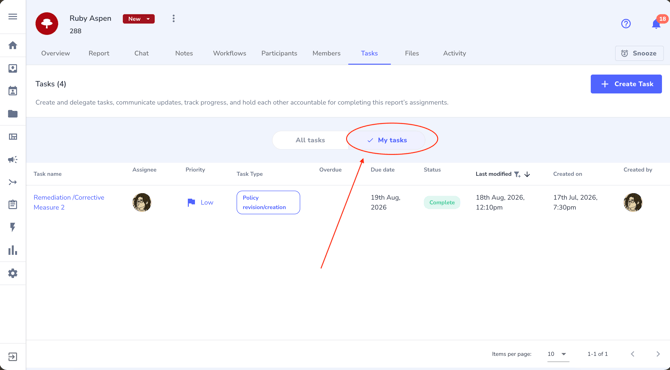Open the calendar contact sidebar icon
The height and width of the screenshot is (370, 670).
(13, 91)
